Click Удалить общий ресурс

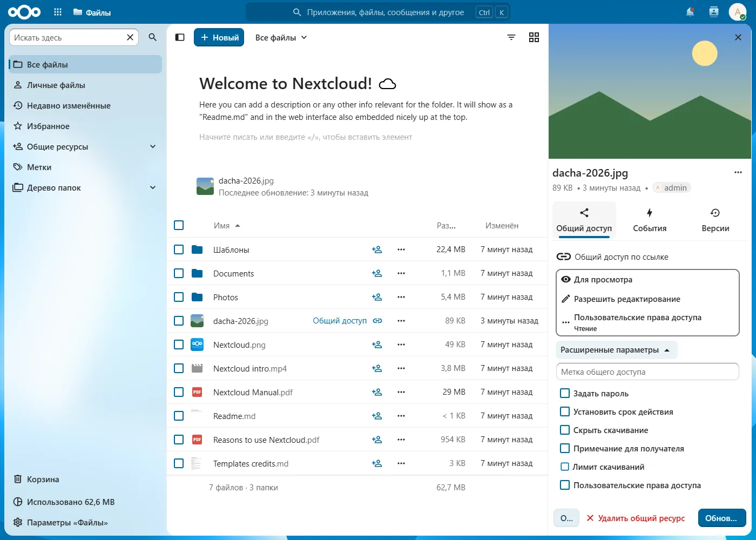(x=636, y=518)
